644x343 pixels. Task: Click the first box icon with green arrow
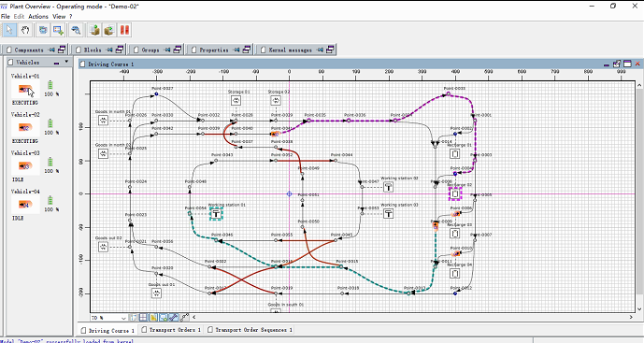(x=95, y=30)
